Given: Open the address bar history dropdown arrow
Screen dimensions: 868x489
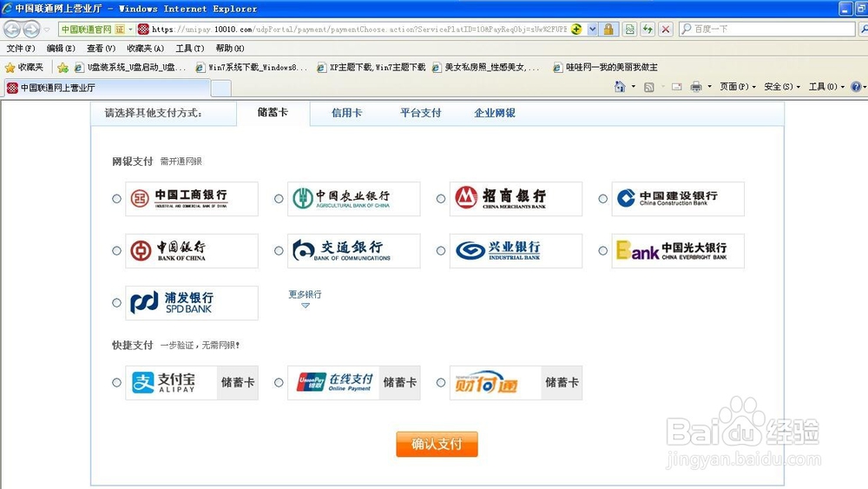Looking at the screenshot, I should [x=592, y=29].
